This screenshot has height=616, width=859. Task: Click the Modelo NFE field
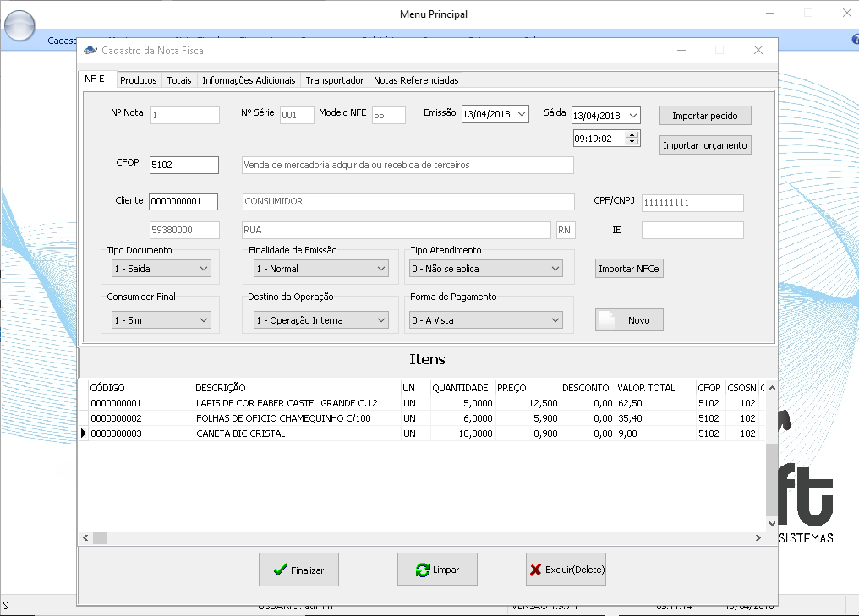[x=388, y=115]
